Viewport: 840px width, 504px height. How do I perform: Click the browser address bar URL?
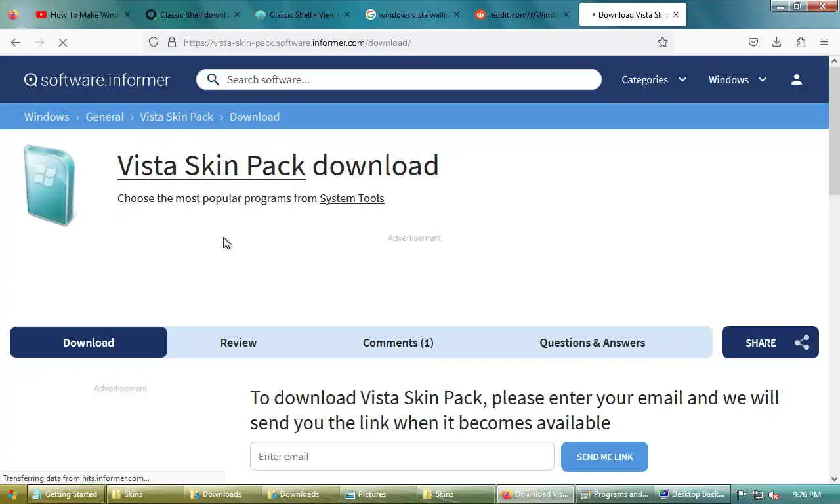coord(297,43)
